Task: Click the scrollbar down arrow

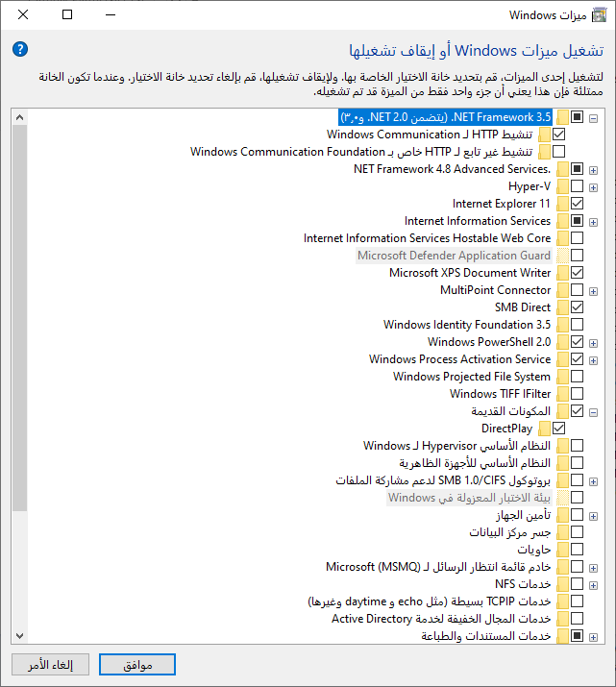Action: pos(20,636)
